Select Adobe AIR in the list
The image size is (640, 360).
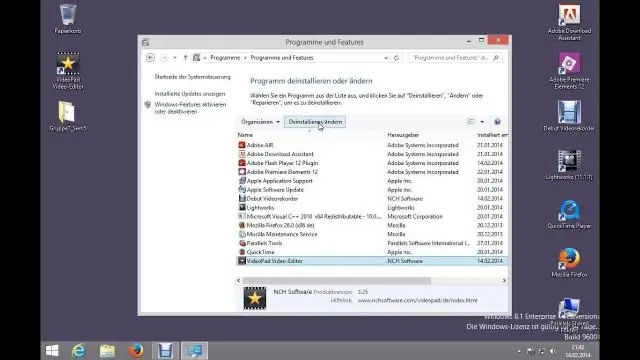coord(372,145)
